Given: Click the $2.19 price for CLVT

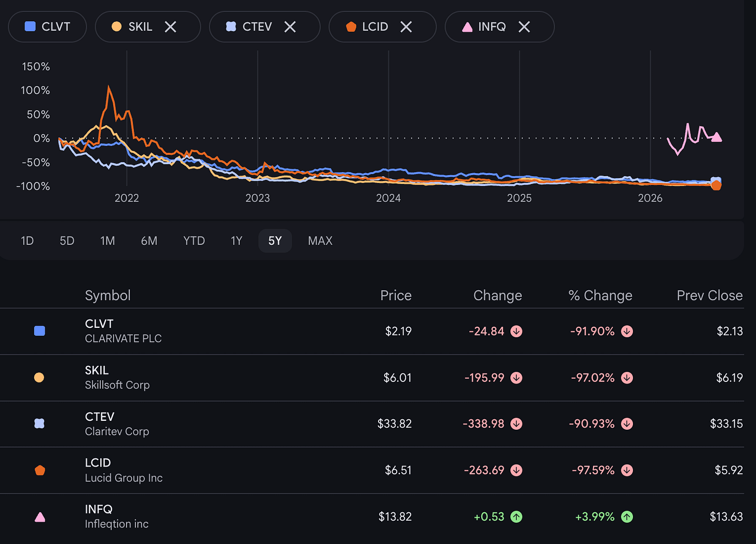Looking at the screenshot, I should tap(398, 331).
